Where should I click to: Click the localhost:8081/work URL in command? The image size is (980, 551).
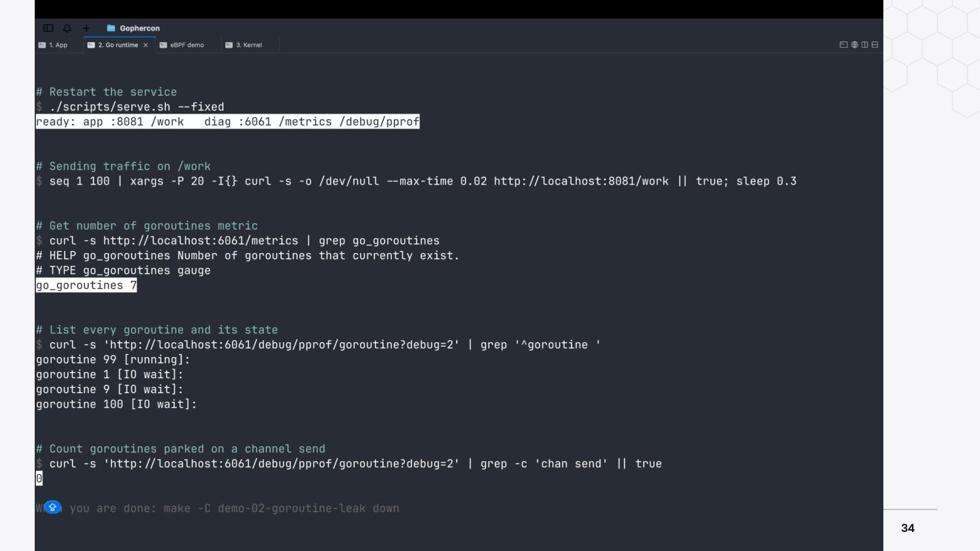tap(581, 182)
